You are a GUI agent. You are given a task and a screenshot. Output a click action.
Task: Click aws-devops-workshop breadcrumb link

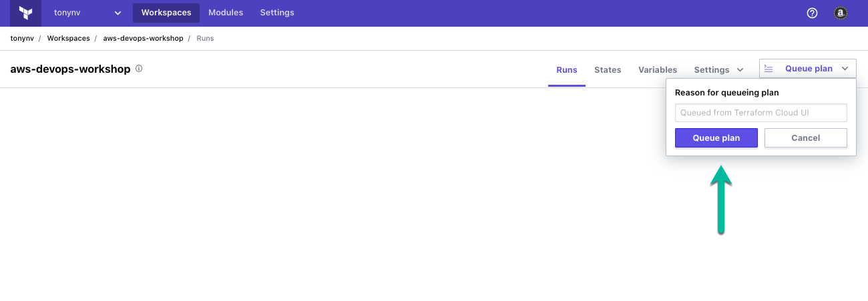click(143, 38)
